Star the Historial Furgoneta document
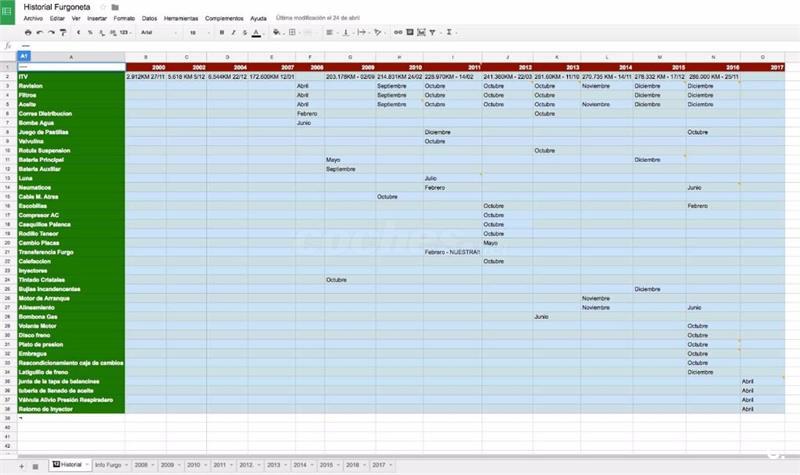 coord(102,7)
